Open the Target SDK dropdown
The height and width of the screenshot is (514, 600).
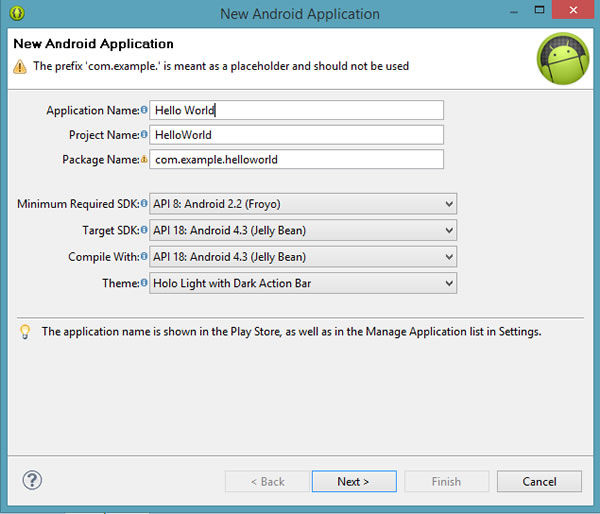pyautogui.click(x=303, y=230)
